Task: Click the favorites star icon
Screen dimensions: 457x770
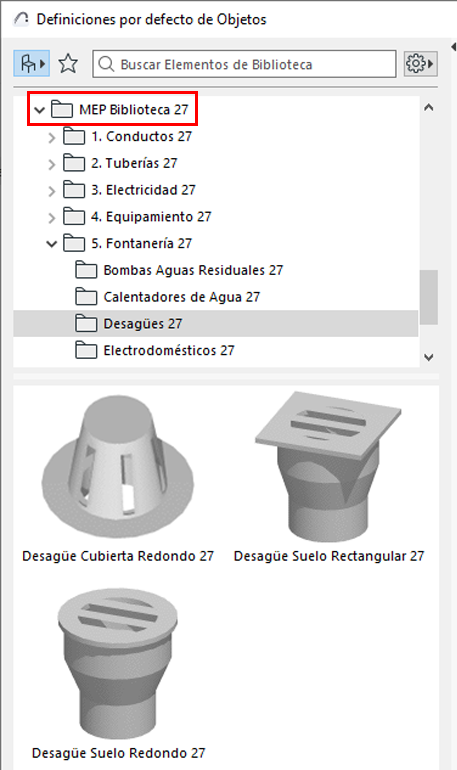Action: tap(68, 63)
